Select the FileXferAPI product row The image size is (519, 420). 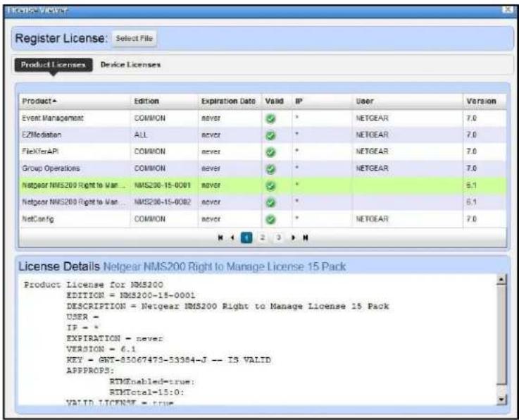click(263, 152)
